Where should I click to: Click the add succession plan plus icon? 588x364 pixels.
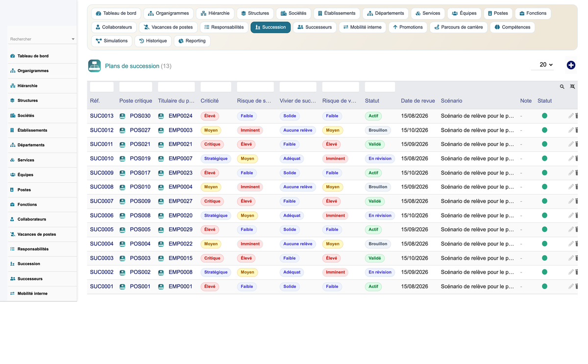pos(571,65)
